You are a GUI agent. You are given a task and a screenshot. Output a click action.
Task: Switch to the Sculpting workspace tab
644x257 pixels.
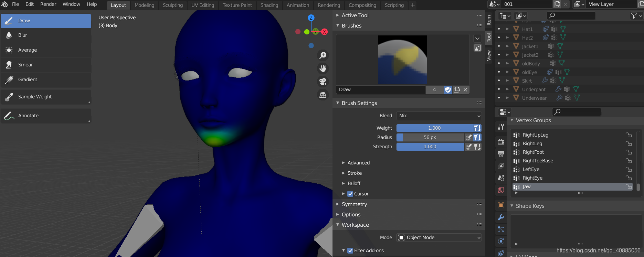click(x=173, y=5)
